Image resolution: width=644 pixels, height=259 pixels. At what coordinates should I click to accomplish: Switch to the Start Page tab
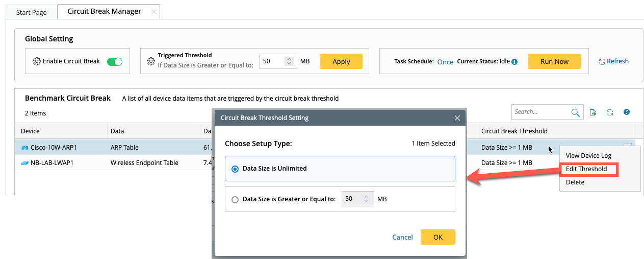32,12
